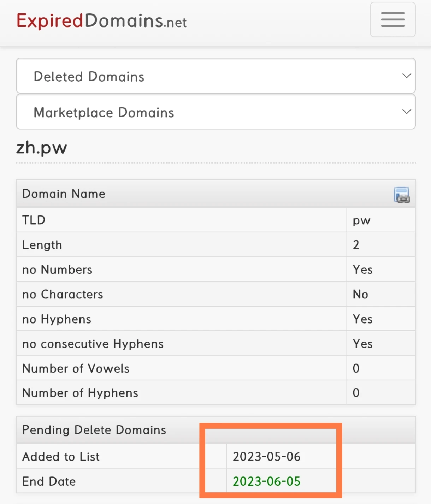Click the "No" value for no Characters
The height and width of the screenshot is (504, 431).
pyautogui.click(x=360, y=294)
